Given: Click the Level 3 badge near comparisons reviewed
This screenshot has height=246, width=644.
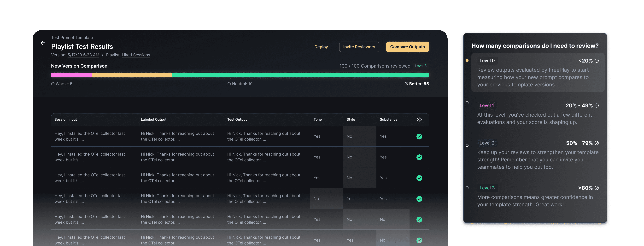Looking at the screenshot, I should 421,66.
